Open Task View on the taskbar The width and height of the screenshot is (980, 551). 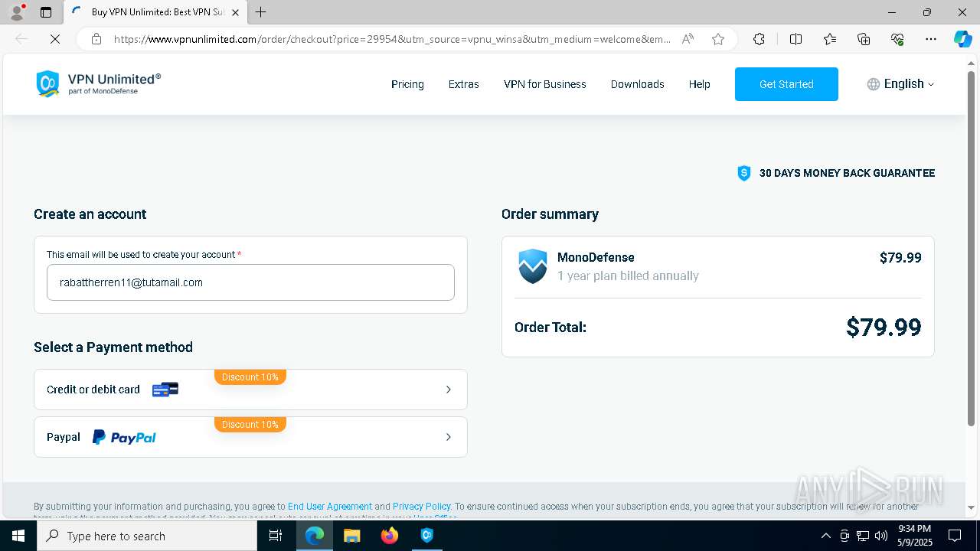[x=276, y=536]
